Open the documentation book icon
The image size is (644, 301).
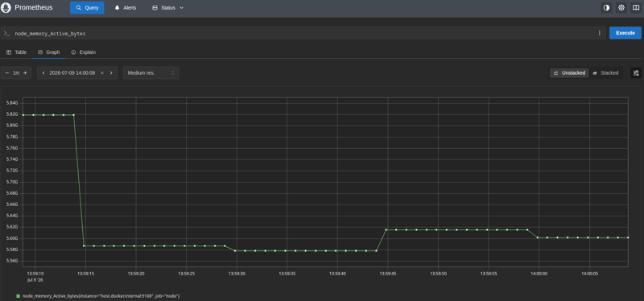coord(636,8)
